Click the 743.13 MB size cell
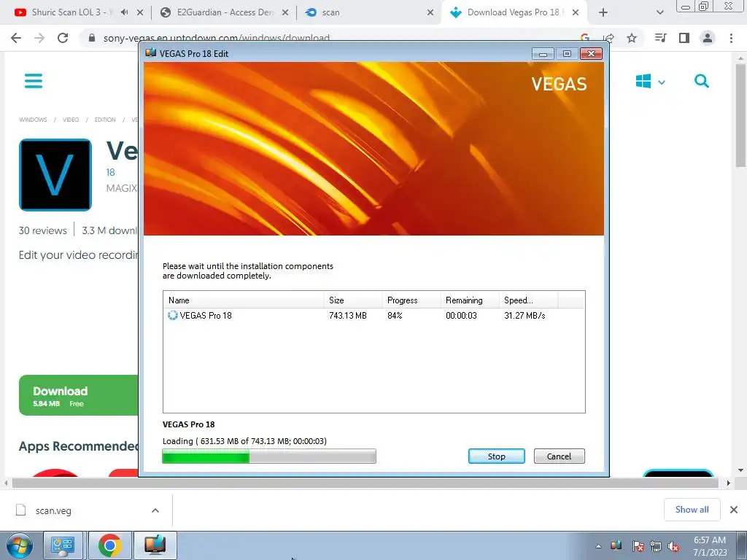 [348, 315]
